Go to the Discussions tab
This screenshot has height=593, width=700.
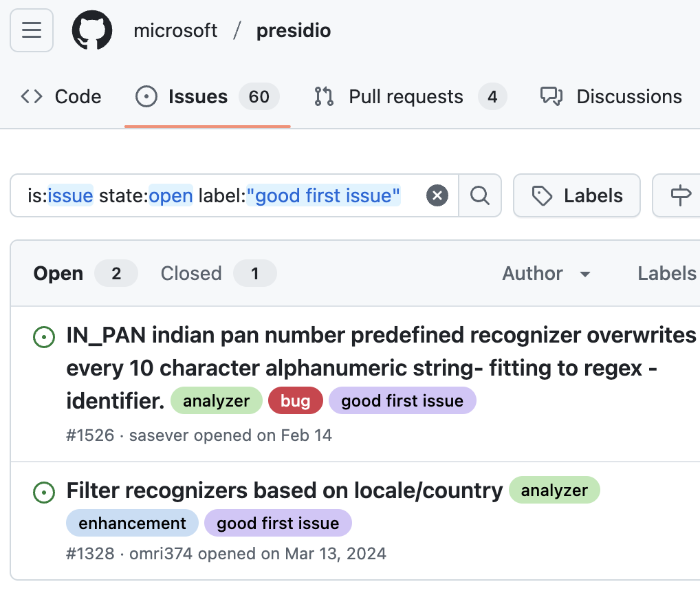point(611,96)
